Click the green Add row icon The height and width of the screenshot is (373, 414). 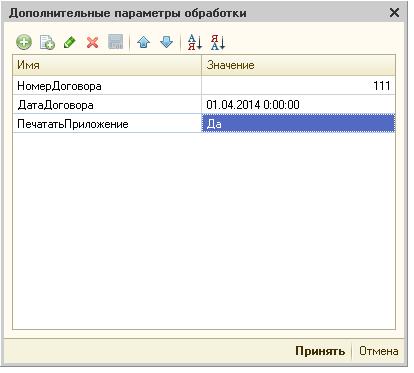24,42
